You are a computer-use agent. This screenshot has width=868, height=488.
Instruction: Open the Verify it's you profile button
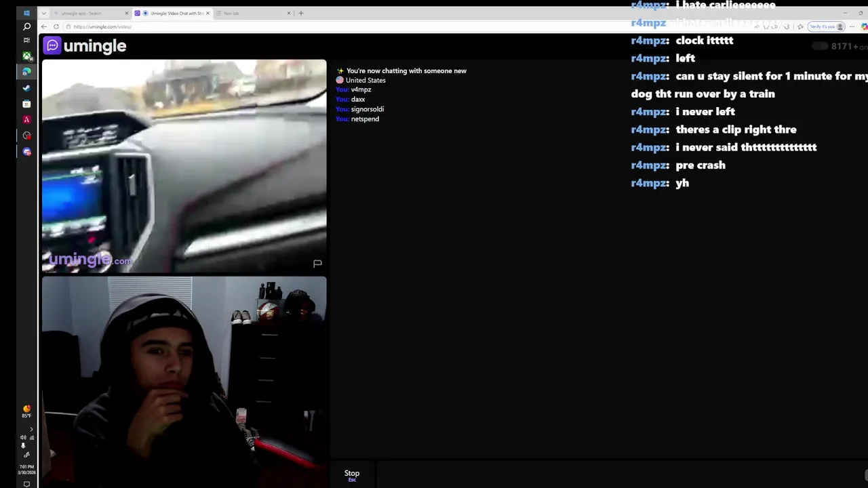pyautogui.click(x=826, y=26)
